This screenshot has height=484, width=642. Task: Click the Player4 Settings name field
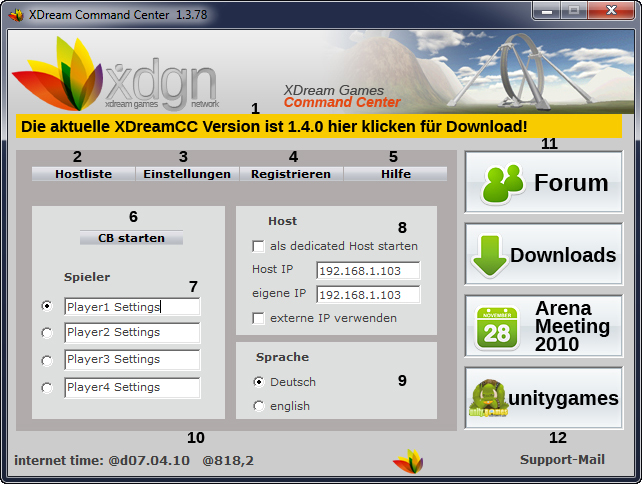coord(132,387)
